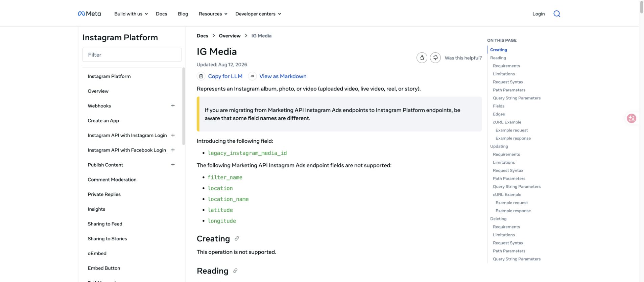Click the View as Markdown code icon
This screenshot has width=644, height=282.
coord(252,76)
